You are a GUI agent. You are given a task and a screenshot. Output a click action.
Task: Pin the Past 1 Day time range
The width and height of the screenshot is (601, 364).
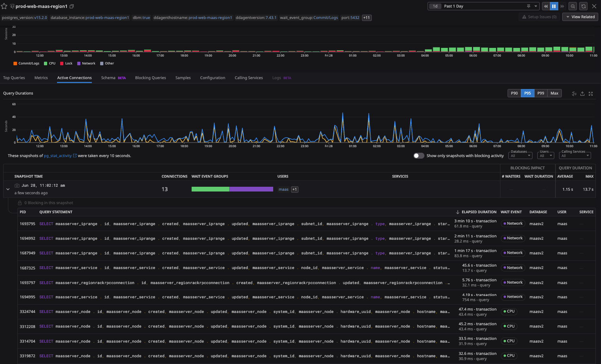529,6
